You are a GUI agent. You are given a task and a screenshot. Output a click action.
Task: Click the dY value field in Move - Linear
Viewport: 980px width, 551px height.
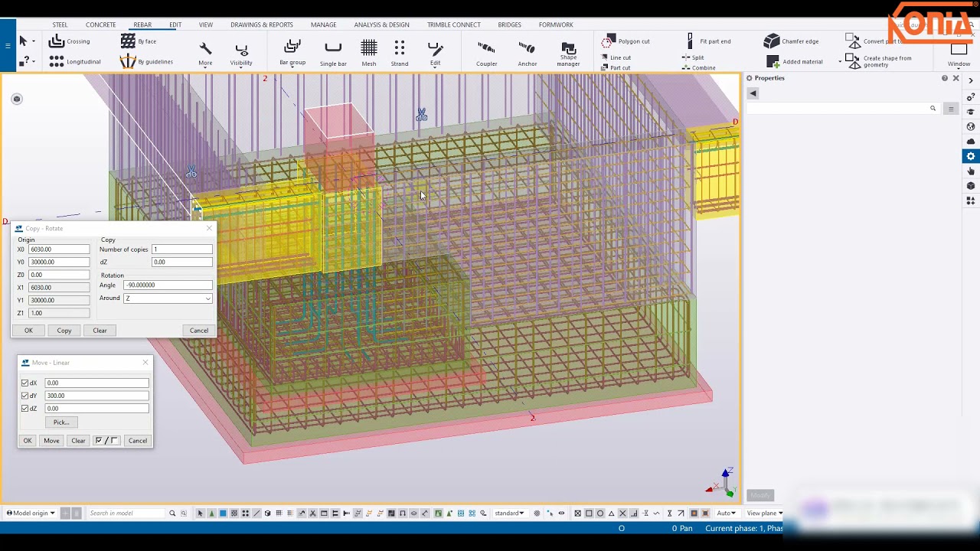96,396
